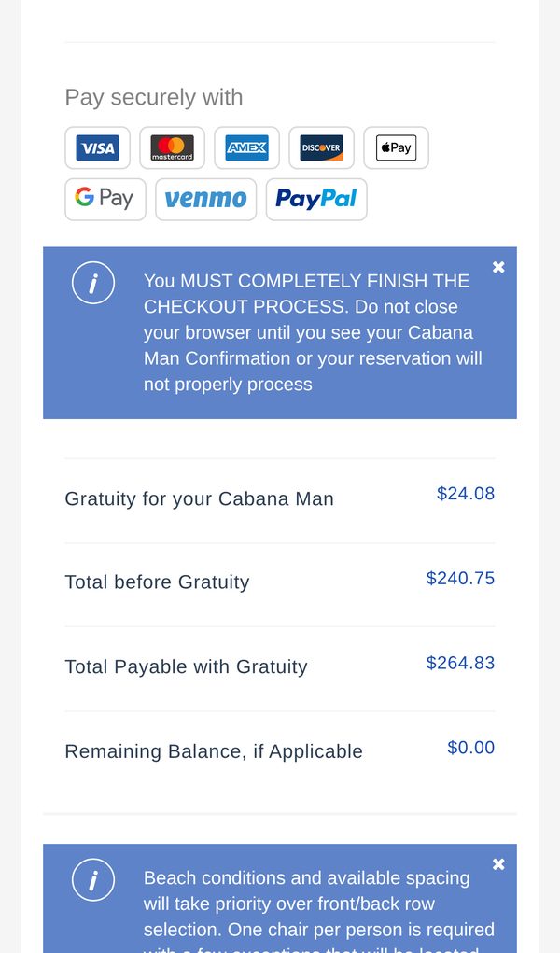The image size is (560, 953).
Task: Close the beach conditions notice banner
Action: coord(498,863)
